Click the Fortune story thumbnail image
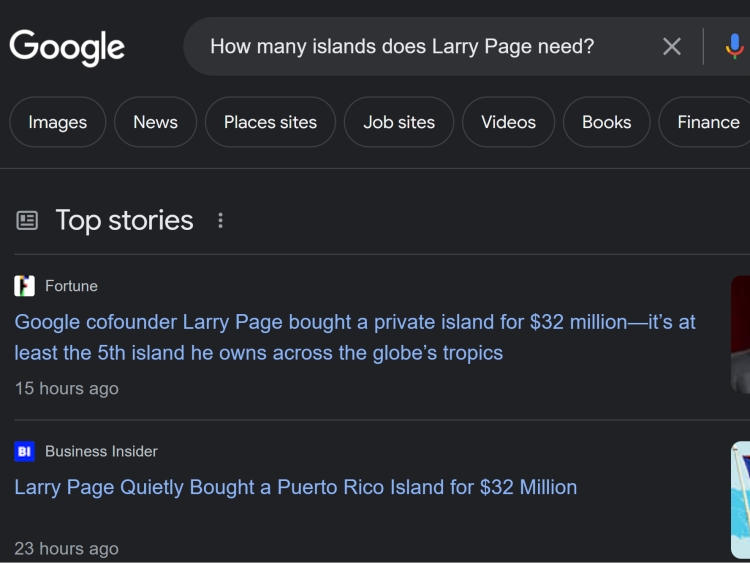 point(740,335)
